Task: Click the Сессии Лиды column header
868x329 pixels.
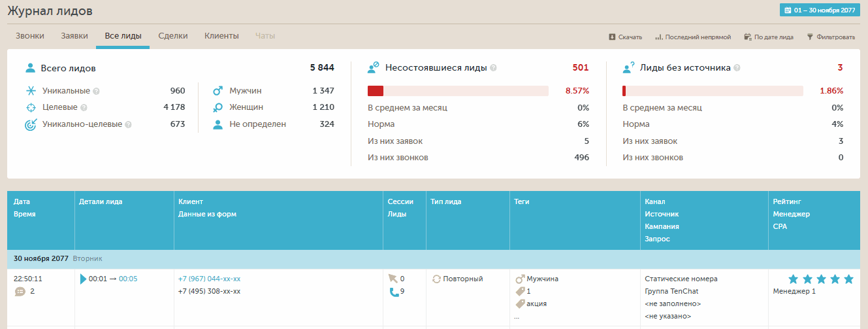Action: click(x=404, y=220)
